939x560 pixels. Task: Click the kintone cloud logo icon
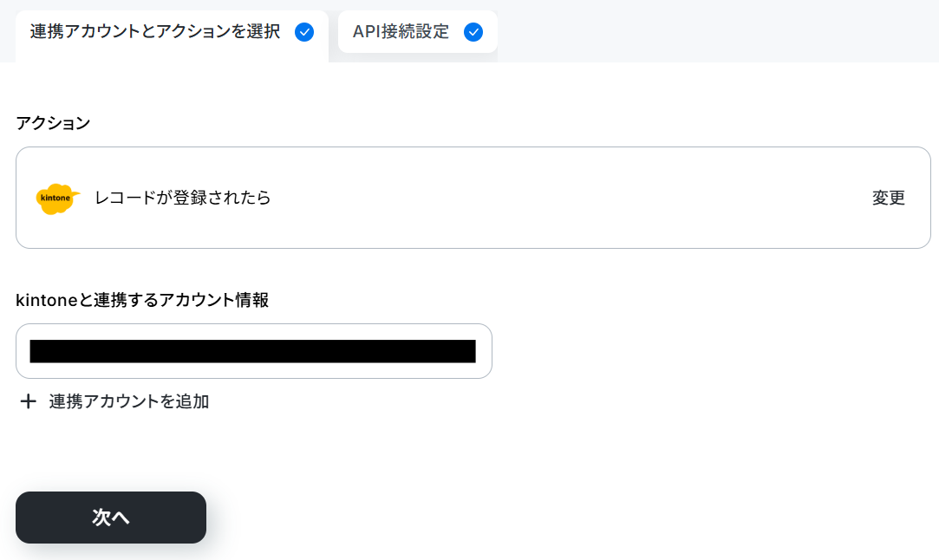pyautogui.click(x=57, y=199)
